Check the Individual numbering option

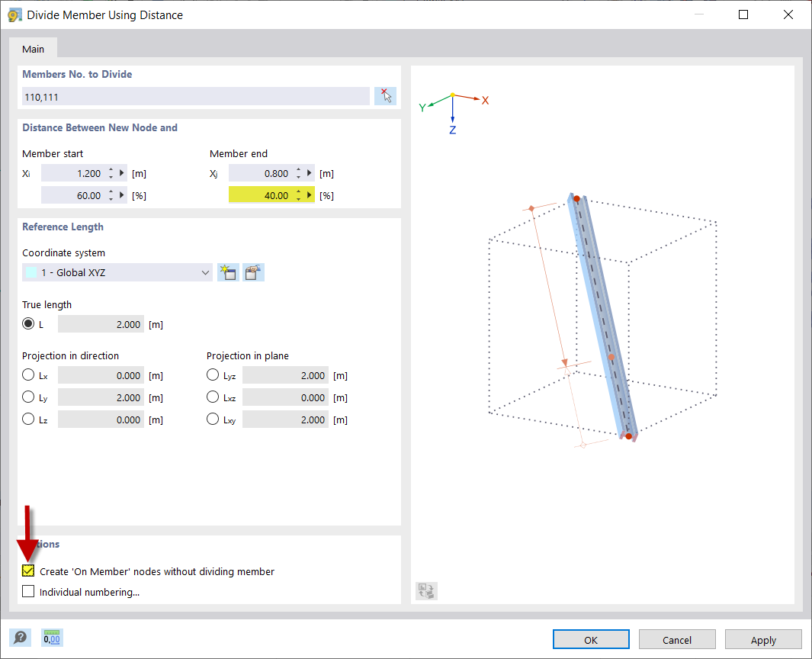tap(27, 591)
